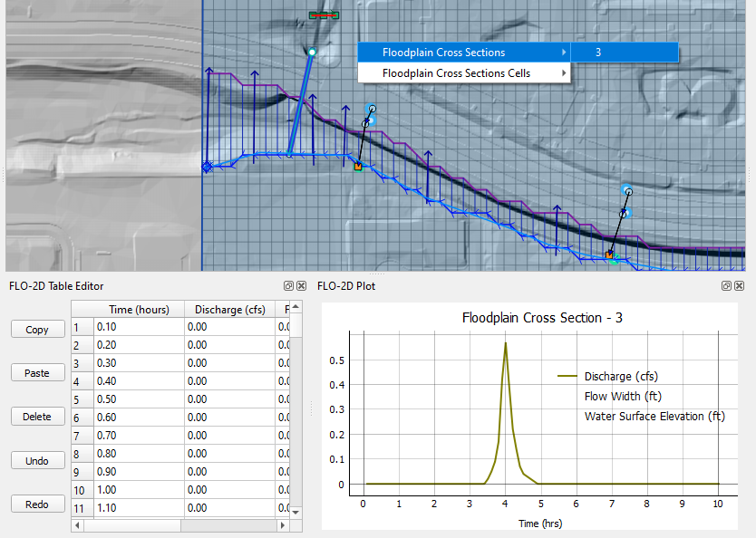Click the blue diamond marker on map's left edge

click(x=207, y=167)
